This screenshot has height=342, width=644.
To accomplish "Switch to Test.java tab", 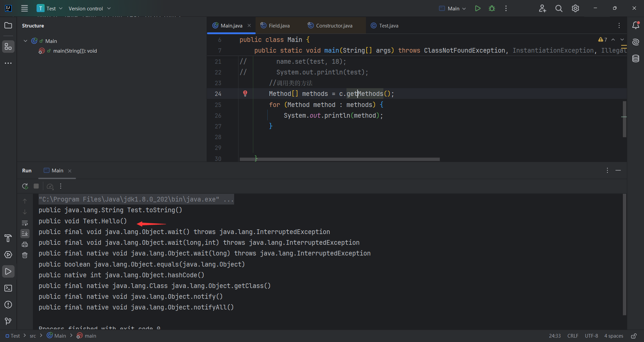I will coord(388,25).
